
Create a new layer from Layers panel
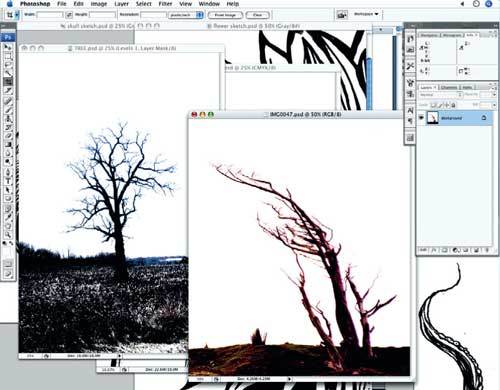(477, 250)
